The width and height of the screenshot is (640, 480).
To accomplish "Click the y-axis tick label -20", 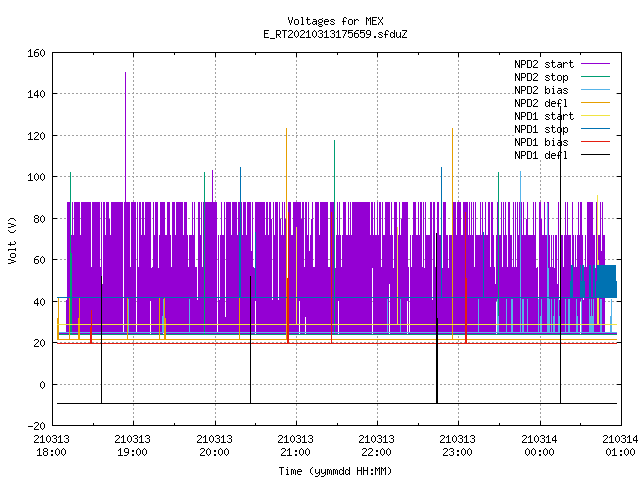I will tap(36, 426).
